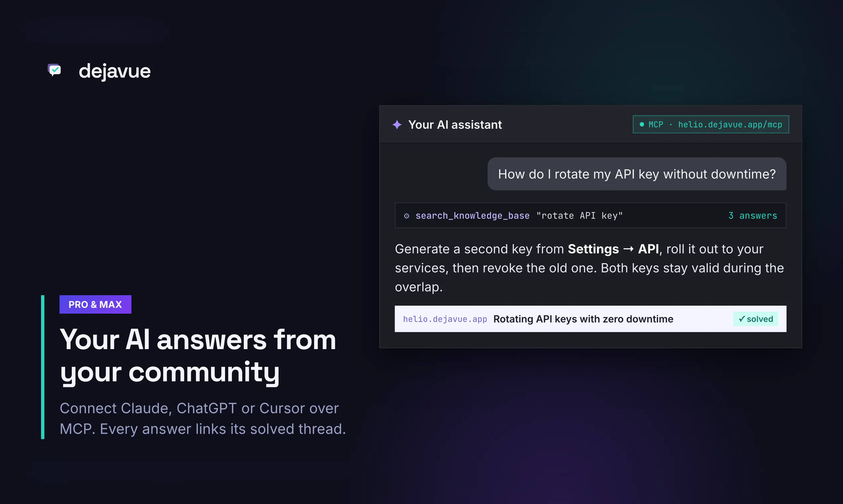Click the purple sparkle assistant icon
The image size is (843, 504).
[397, 125]
